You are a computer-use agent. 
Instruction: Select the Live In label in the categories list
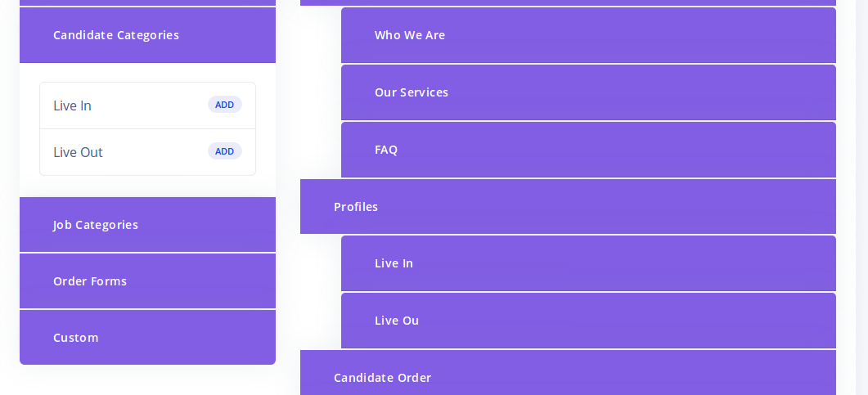[72, 105]
